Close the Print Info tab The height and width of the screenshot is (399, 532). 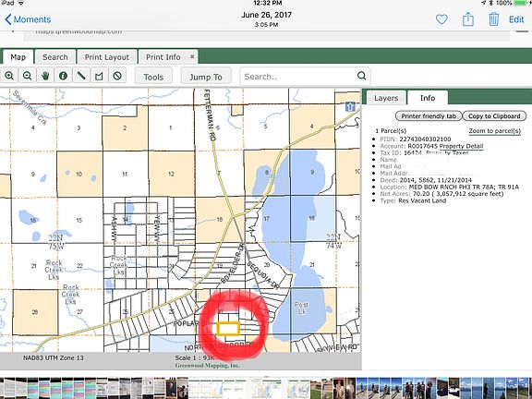point(192,56)
